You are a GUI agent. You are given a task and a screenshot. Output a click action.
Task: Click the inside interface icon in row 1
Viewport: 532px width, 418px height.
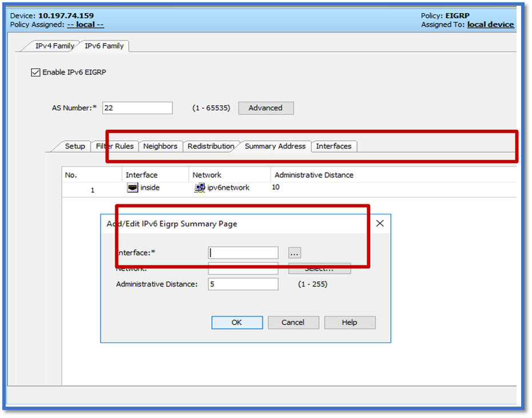click(133, 188)
